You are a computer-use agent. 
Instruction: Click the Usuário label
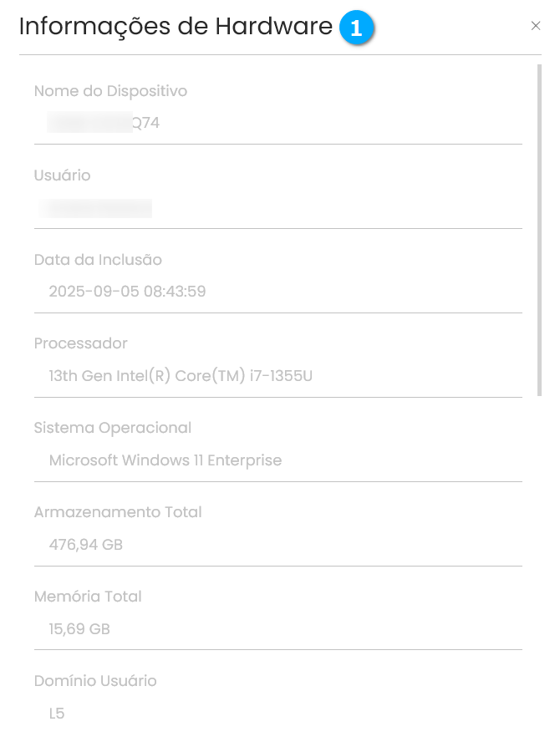62,175
